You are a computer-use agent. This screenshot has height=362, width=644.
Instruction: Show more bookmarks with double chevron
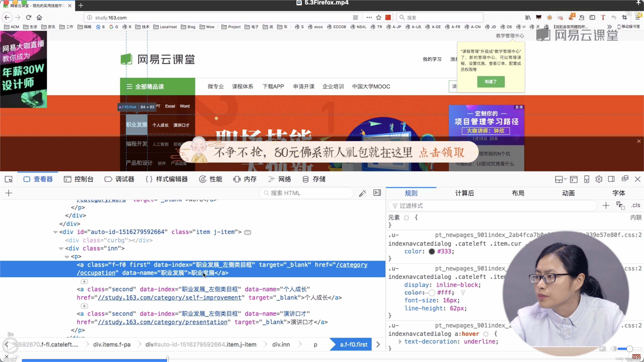(x=609, y=27)
